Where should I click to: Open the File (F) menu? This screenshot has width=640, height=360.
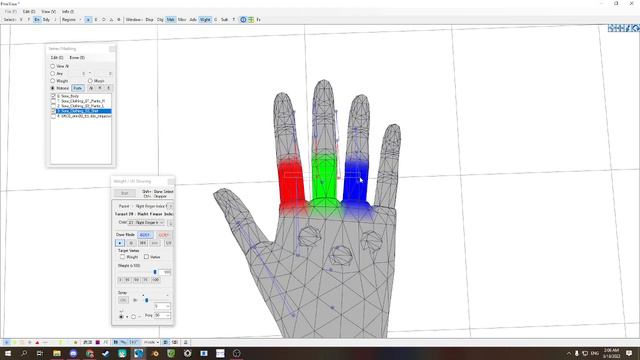tap(11, 11)
